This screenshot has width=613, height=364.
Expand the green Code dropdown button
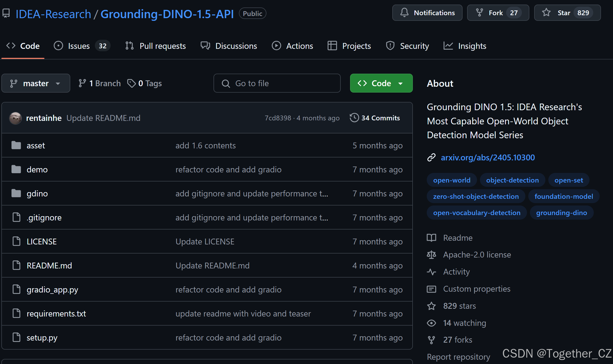point(381,83)
